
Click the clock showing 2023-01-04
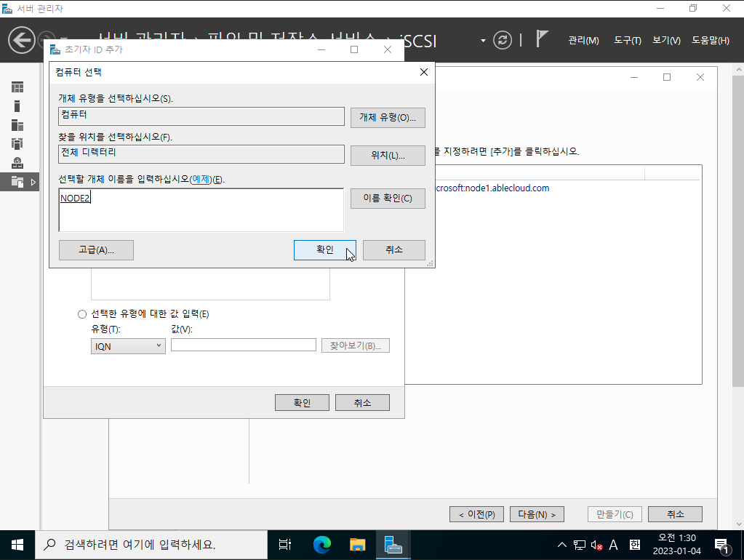pyautogui.click(x=676, y=545)
